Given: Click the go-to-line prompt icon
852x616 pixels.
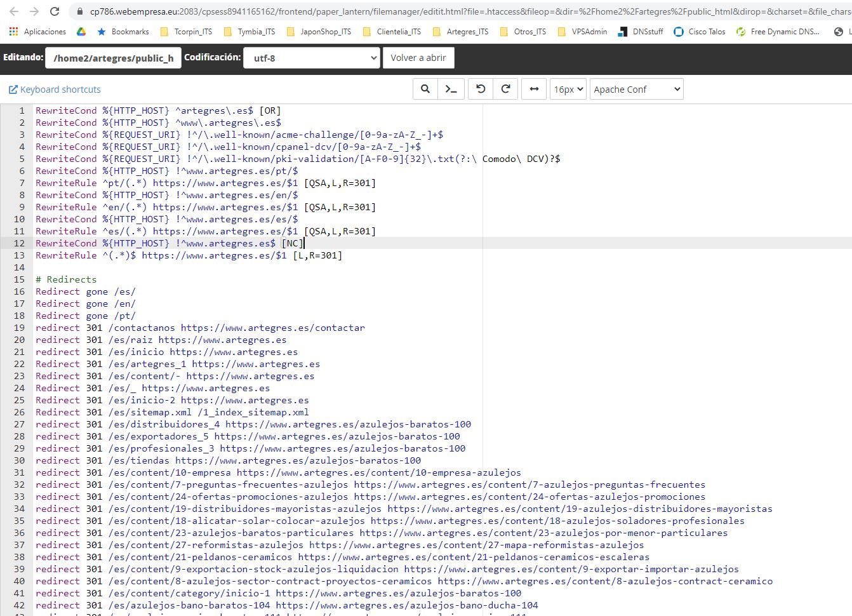Looking at the screenshot, I should (451, 89).
